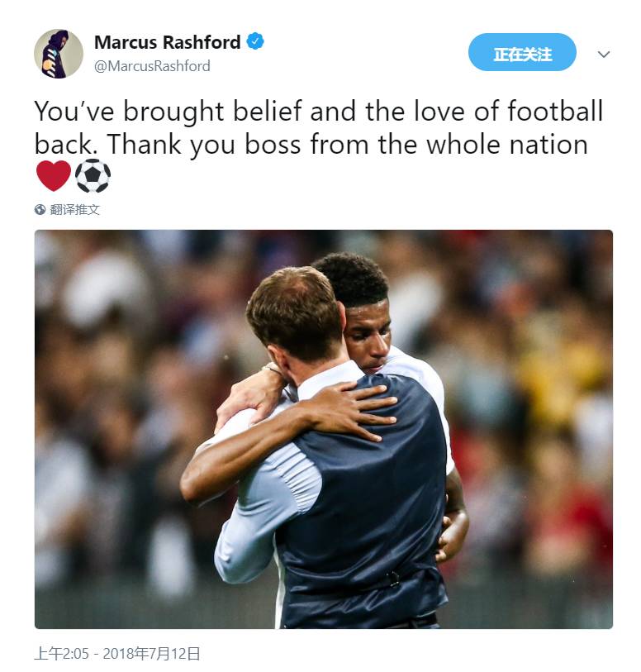Click the navy waistcoat in the photo
The image size is (641, 672).
[364, 506]
